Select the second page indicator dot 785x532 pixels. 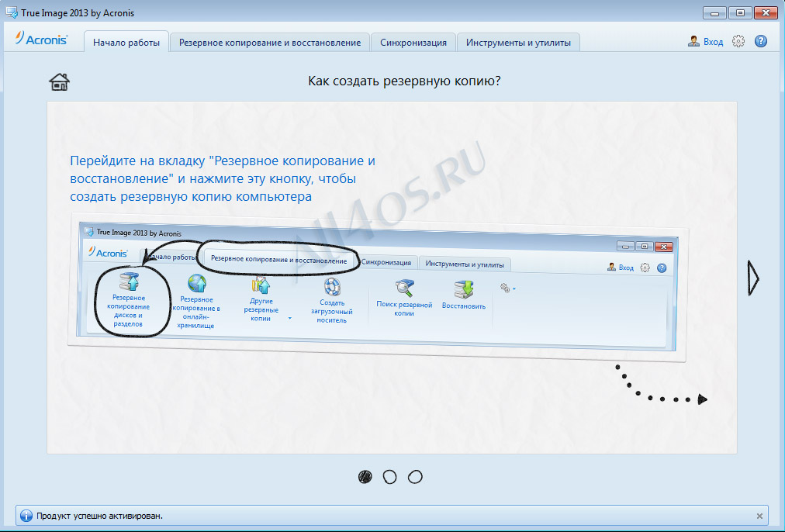tap(389, 477)
